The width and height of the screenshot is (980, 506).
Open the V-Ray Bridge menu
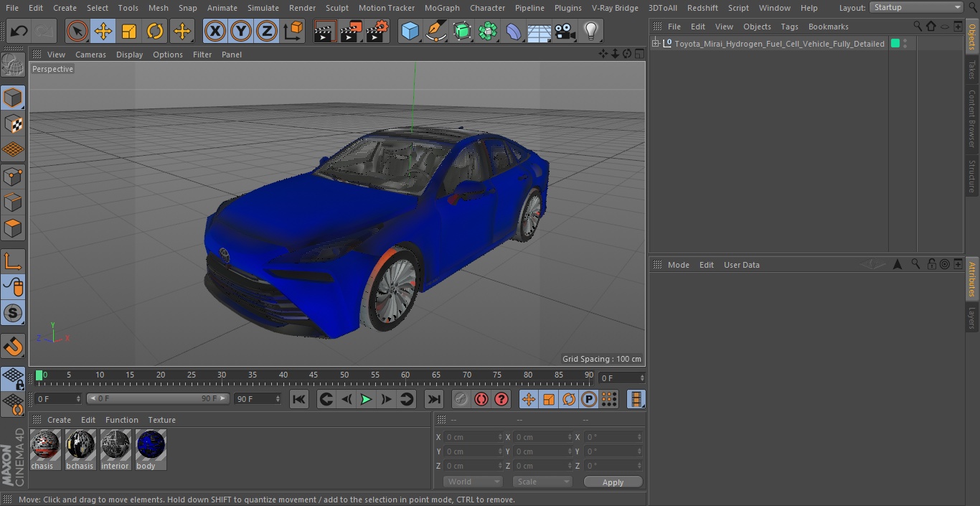[615, 8]
